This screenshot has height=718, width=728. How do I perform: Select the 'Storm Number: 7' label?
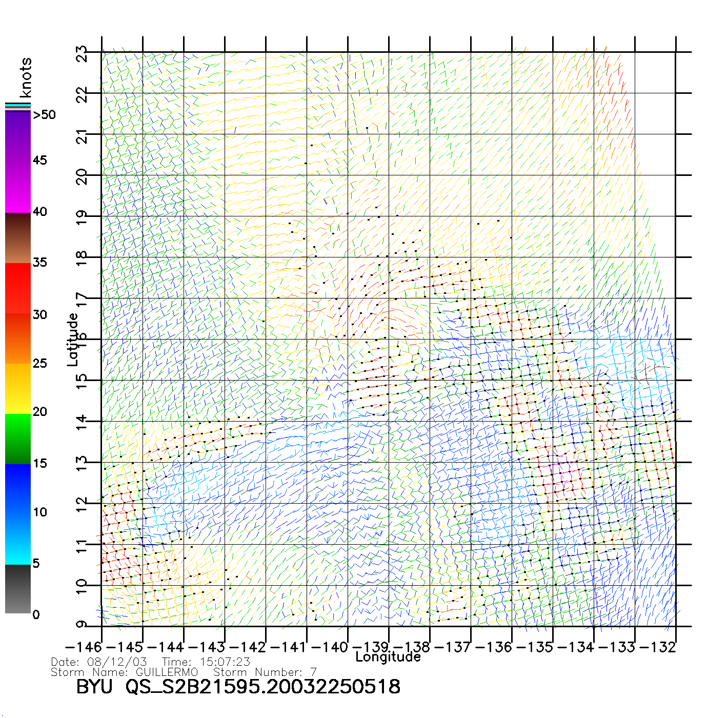coord(265,672)
